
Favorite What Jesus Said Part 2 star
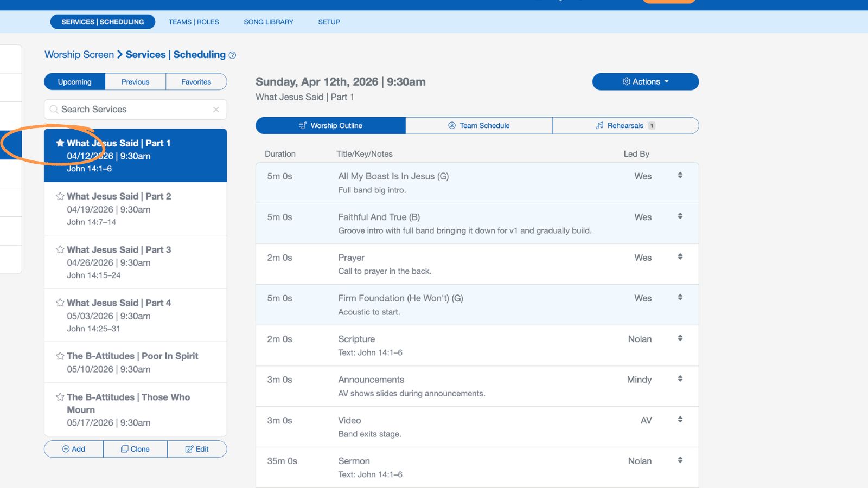[60, 196]
